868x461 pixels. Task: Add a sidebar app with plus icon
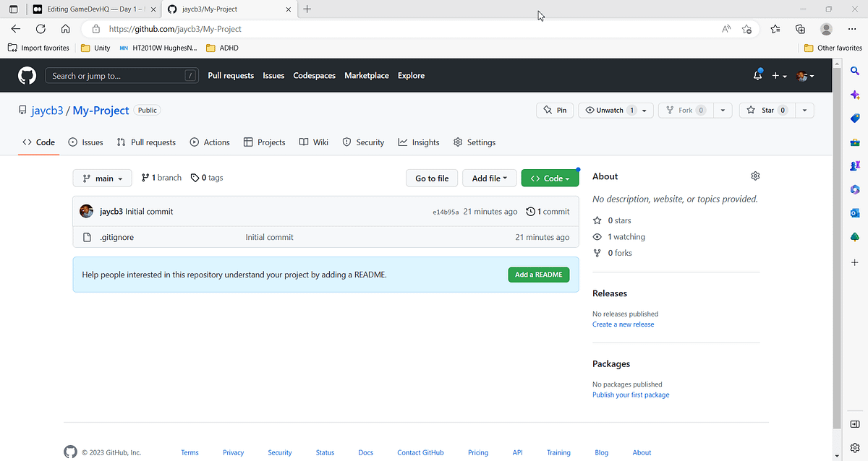(x=854, y=262)
